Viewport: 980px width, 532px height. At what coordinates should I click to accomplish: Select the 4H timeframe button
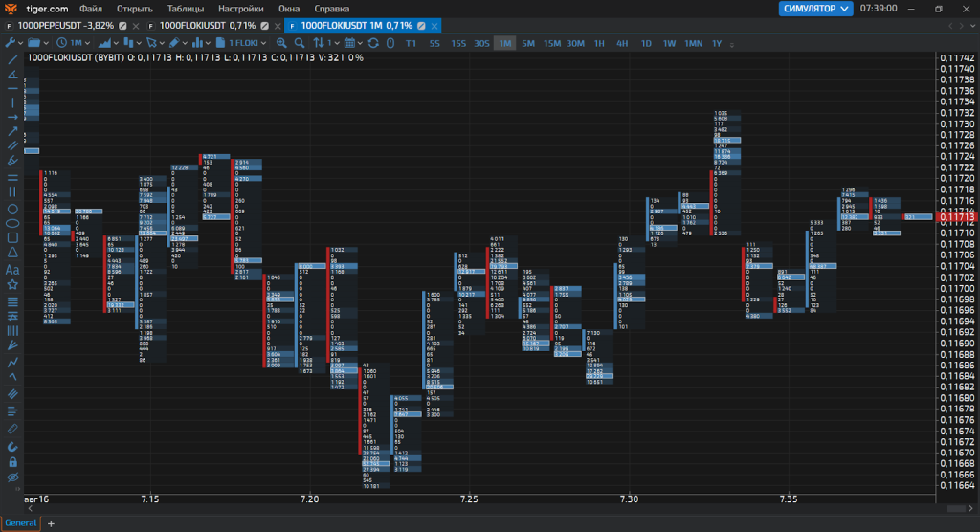(622, 43)
